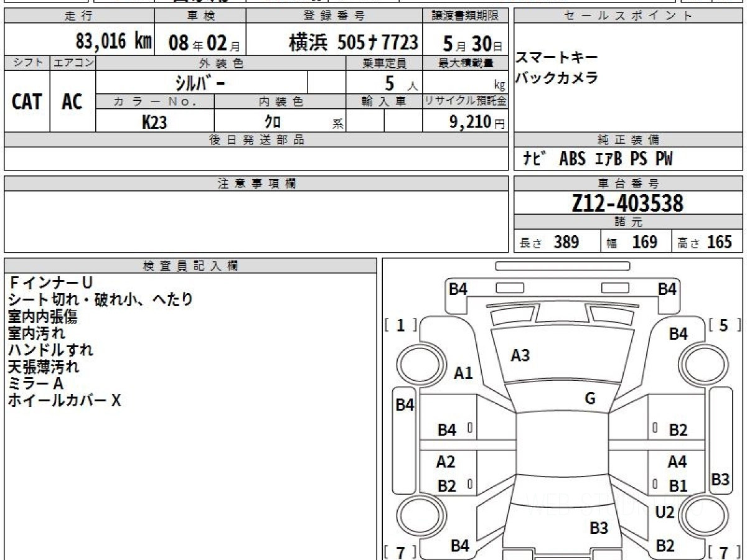
Task: Select the length value 長さ 389
Action: tap(549, 242)
